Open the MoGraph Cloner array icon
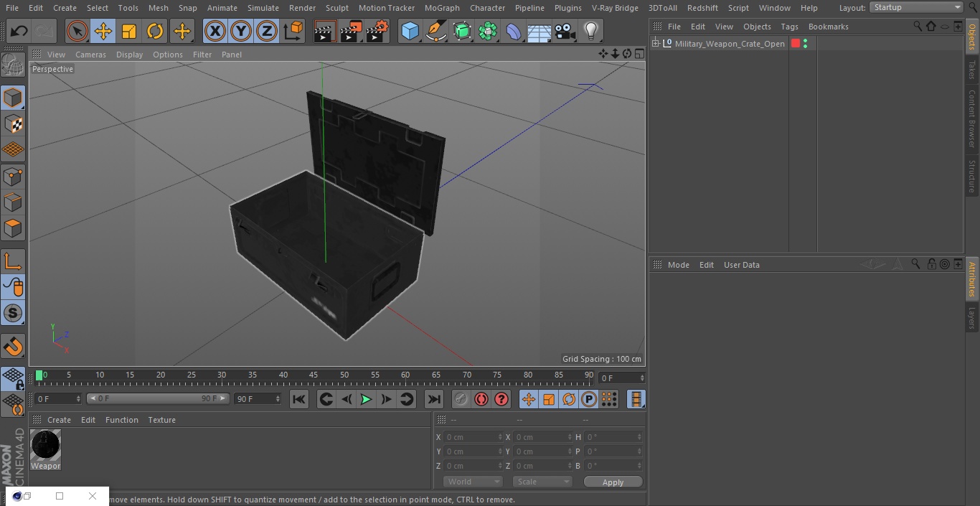The width and height of the screenshot is (980, 506). (x=488, y=32)
